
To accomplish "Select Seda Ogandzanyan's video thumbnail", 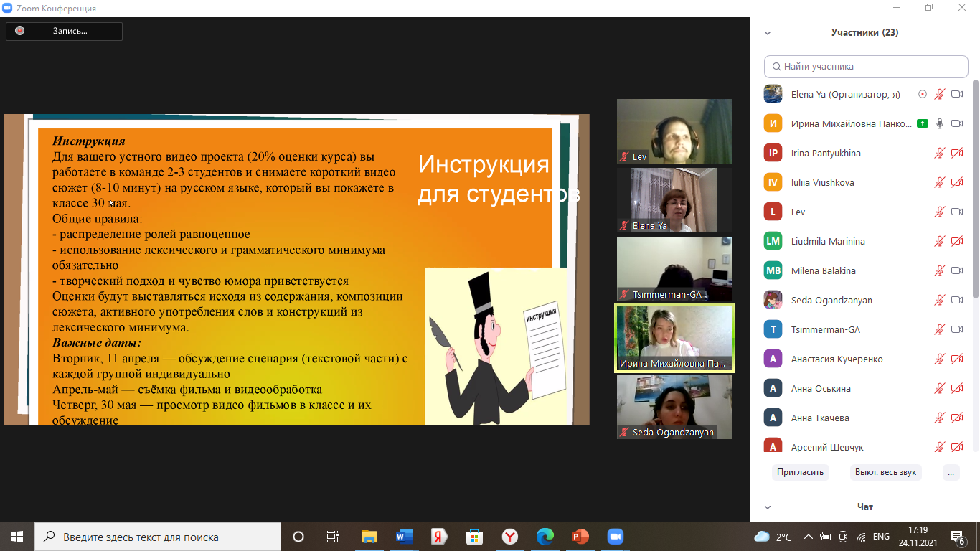I will pyautogui.click(x=674, y=407).
